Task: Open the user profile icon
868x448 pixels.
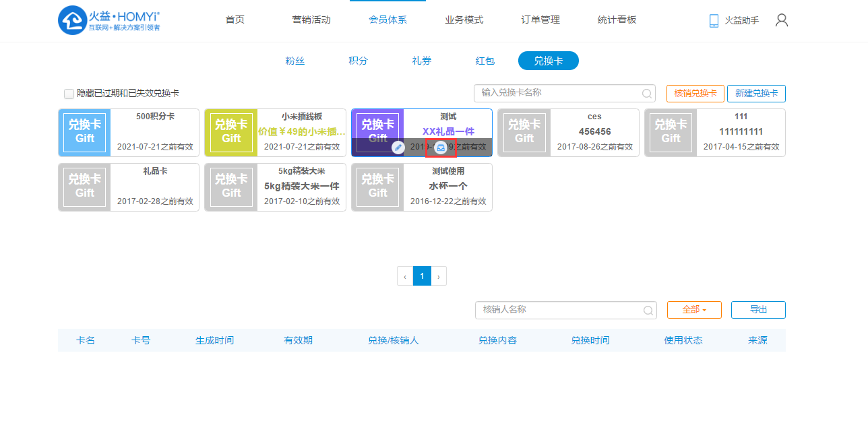Action: [x=781, y=20]
